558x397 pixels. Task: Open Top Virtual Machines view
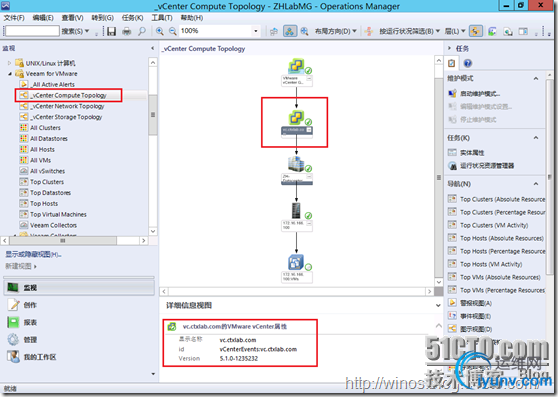click(58, 215)
